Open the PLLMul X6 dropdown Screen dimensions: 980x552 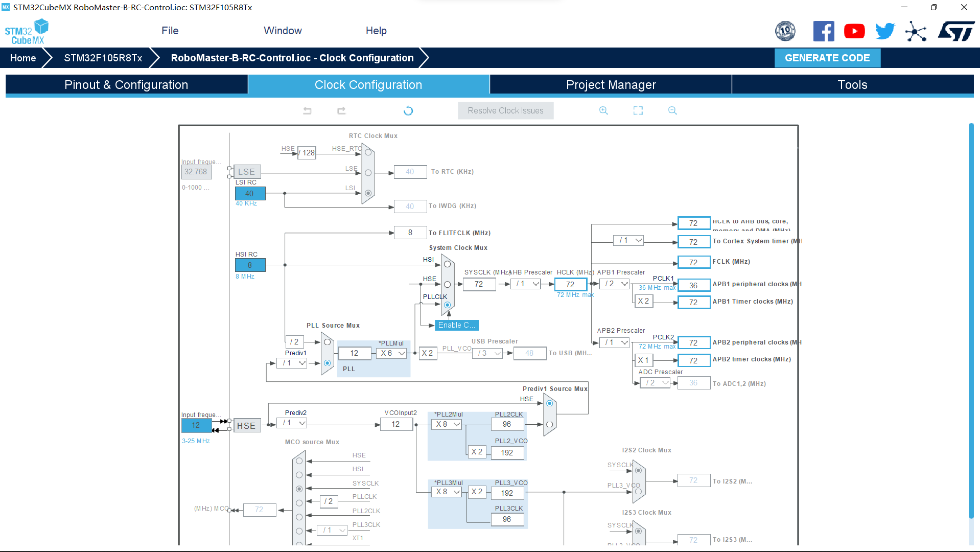[392, 353]
